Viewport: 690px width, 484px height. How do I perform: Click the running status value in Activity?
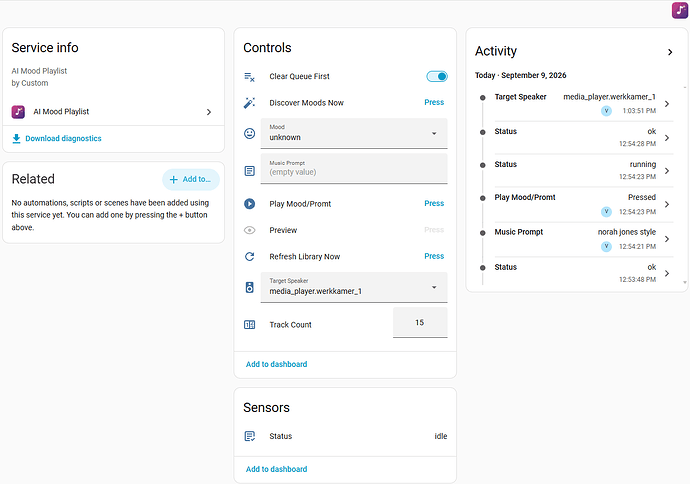(x=642, y=165)
